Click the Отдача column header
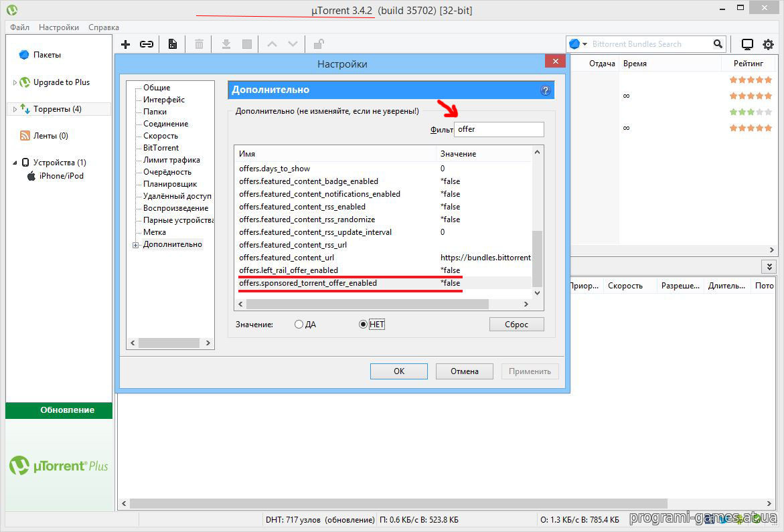The height and width of the screenshot is (532, 784). pyautogui.click(x=595, y=64)
